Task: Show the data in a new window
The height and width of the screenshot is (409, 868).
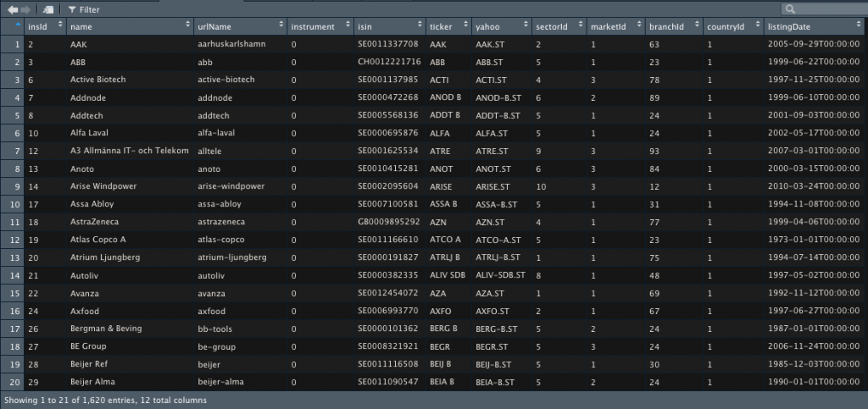Action: click(x=48, y=9)
